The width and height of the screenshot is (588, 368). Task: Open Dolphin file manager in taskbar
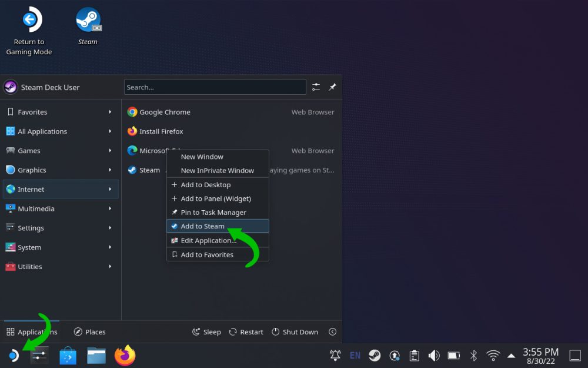[96, 356]
